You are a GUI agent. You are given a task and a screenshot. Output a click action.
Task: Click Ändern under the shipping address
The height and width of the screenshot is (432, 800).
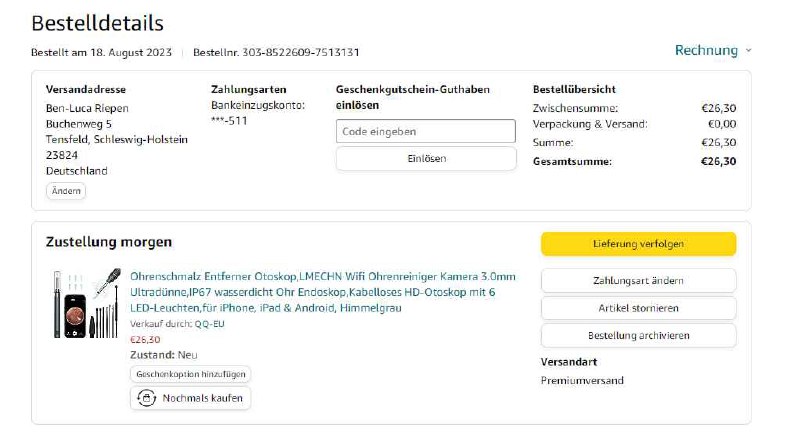(x=66, y=191)
